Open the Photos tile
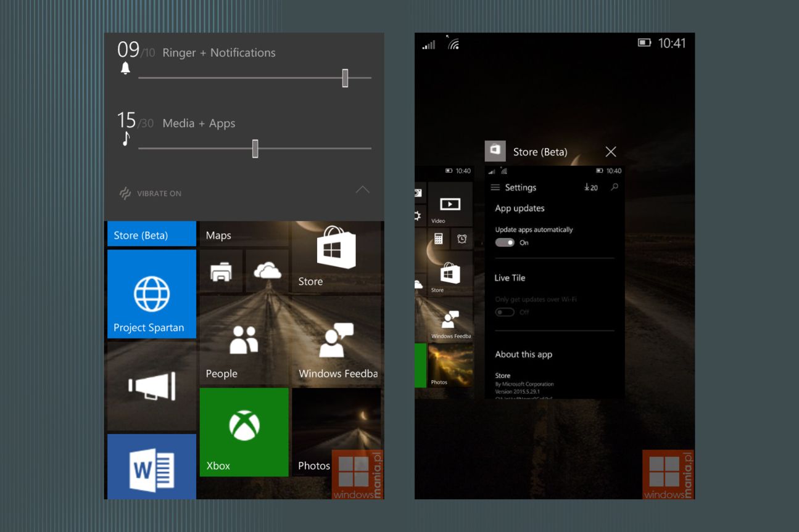The height and width of the screenshot is (532, 799). point(336,432)
